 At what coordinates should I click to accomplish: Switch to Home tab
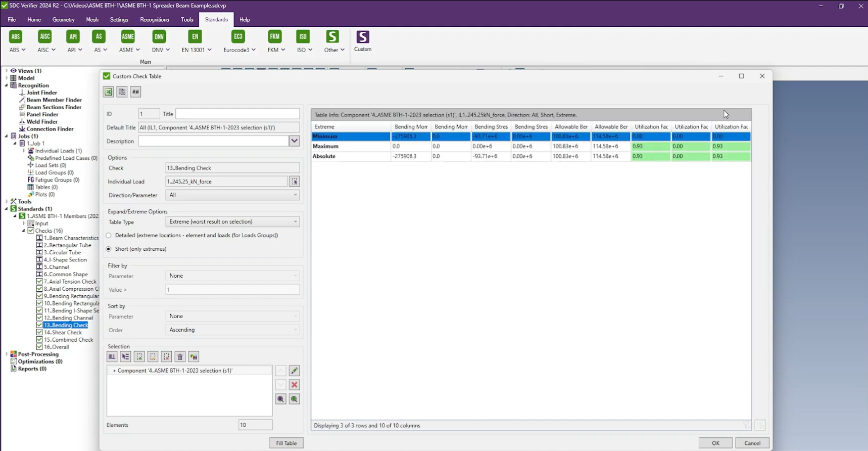pos(34,20)
